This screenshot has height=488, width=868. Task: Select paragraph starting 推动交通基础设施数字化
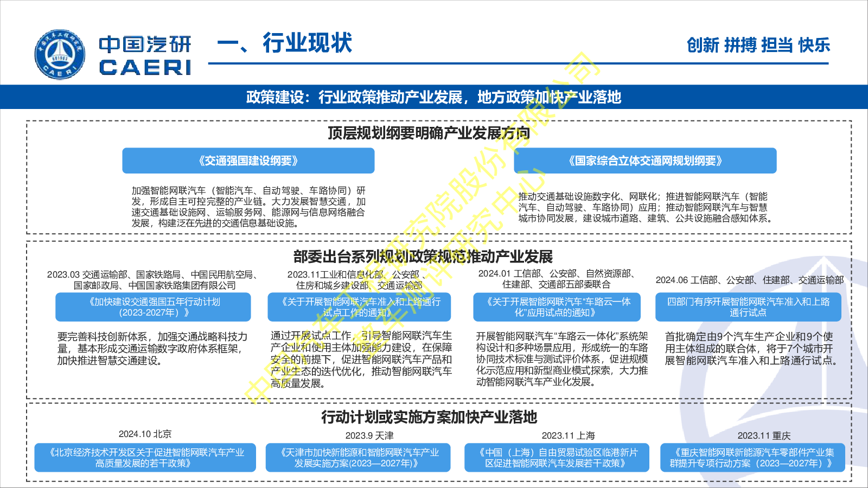pos(646,207)
